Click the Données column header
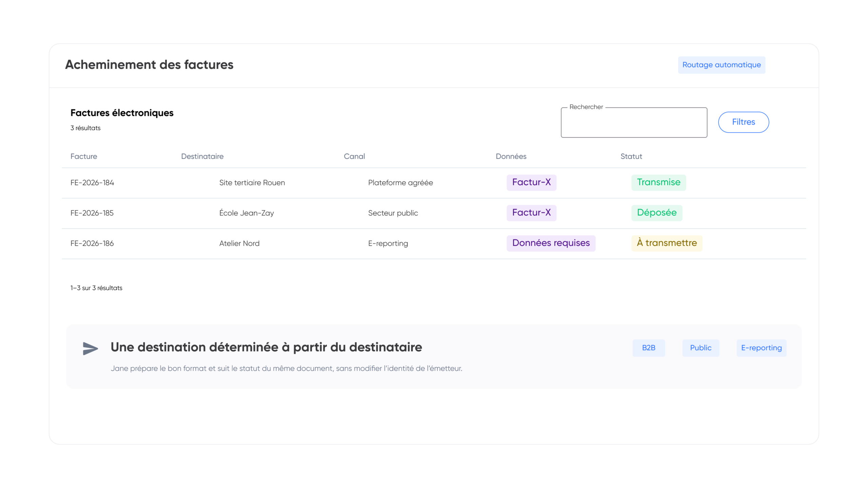The width and height of the screenshot is (868, 488). [x=511, y=156]
